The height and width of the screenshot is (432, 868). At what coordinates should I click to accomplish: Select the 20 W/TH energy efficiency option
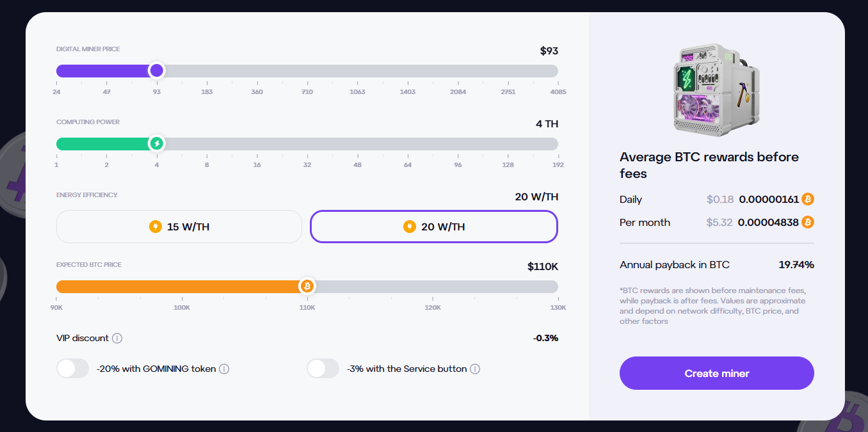pyautogui.click(x=434, y=227)
